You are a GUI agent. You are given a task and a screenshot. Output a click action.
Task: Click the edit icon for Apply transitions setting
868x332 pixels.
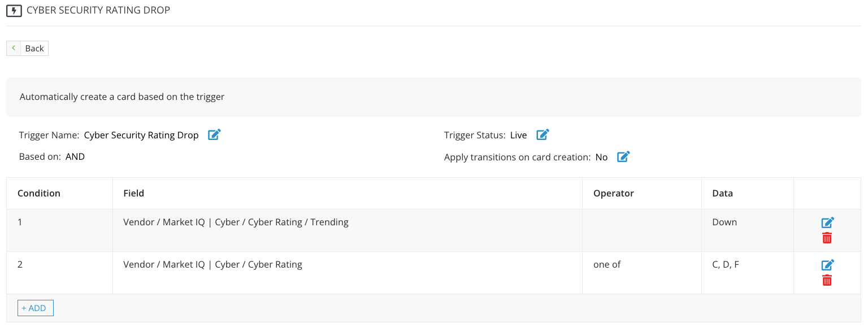click(623, 156)
